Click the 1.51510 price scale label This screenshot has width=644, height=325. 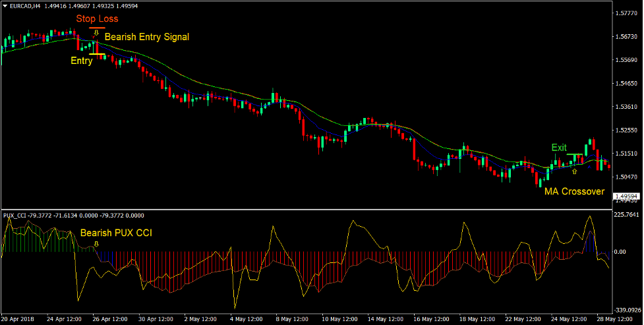627,153
